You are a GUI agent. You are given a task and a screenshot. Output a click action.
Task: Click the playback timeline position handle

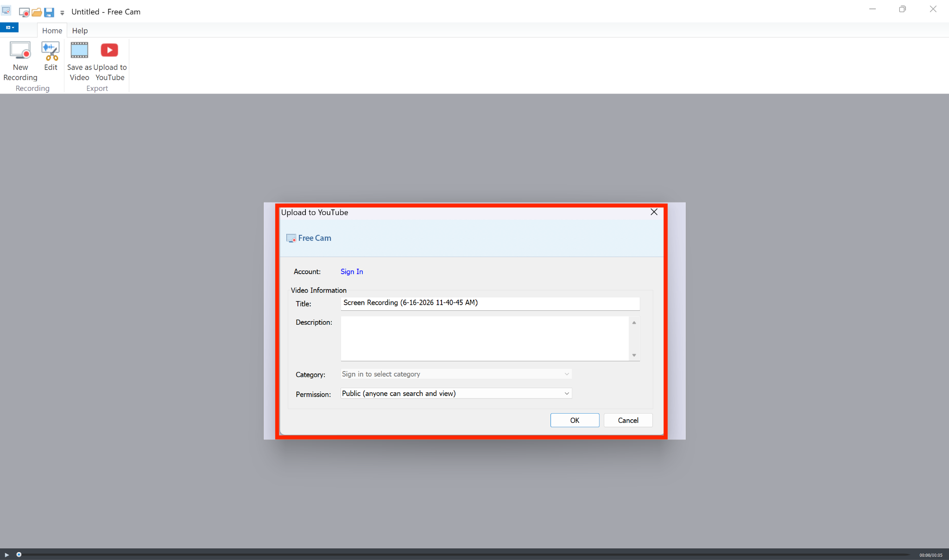(19, 554)
